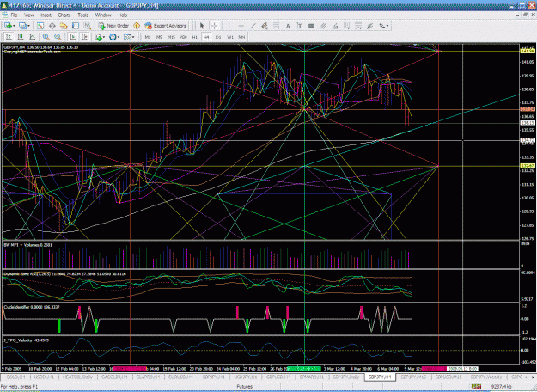Click the New Chart icon
Screen dimensions: 537x392
8,26
